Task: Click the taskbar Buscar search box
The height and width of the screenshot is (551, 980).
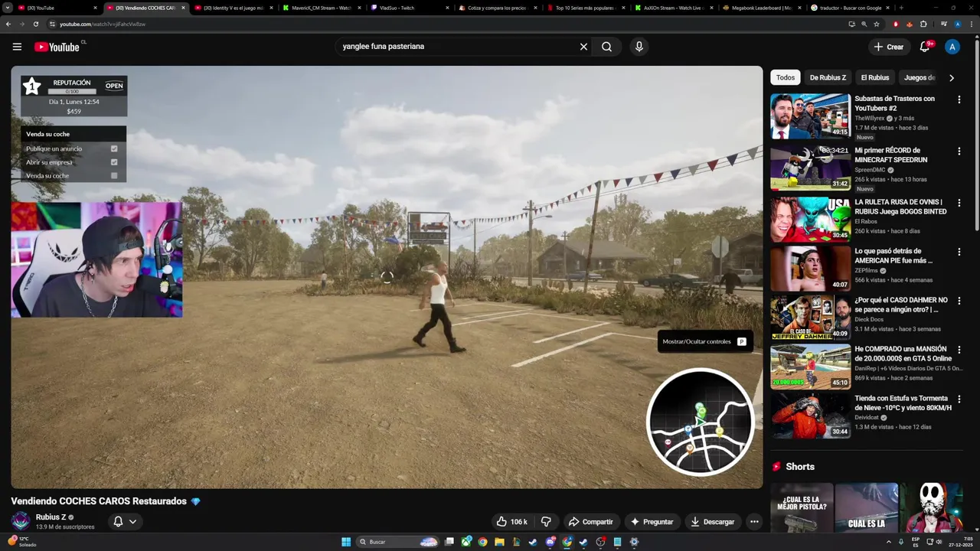Action: coord(398,542)
